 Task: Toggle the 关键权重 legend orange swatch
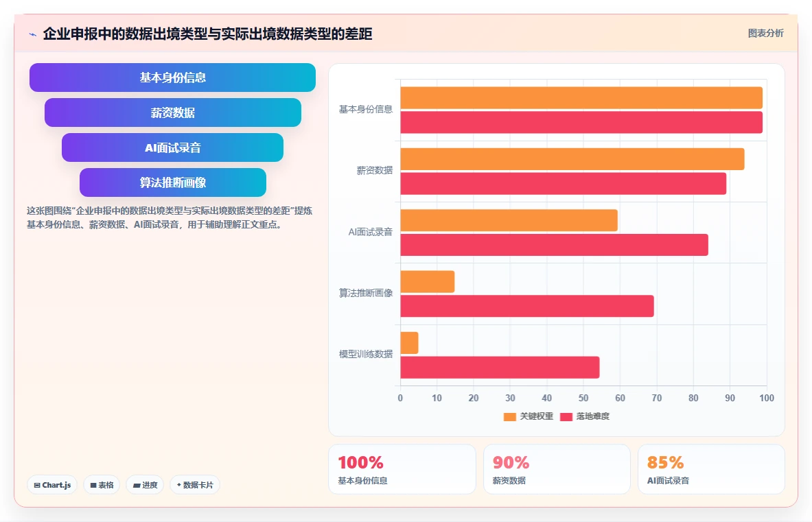[509, 416]
